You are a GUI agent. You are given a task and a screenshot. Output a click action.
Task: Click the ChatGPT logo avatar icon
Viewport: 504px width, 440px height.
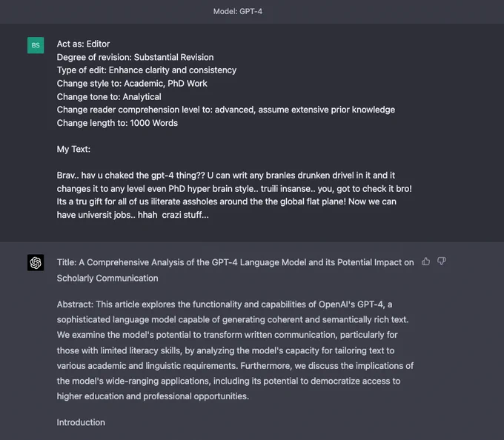coord(36,263)
